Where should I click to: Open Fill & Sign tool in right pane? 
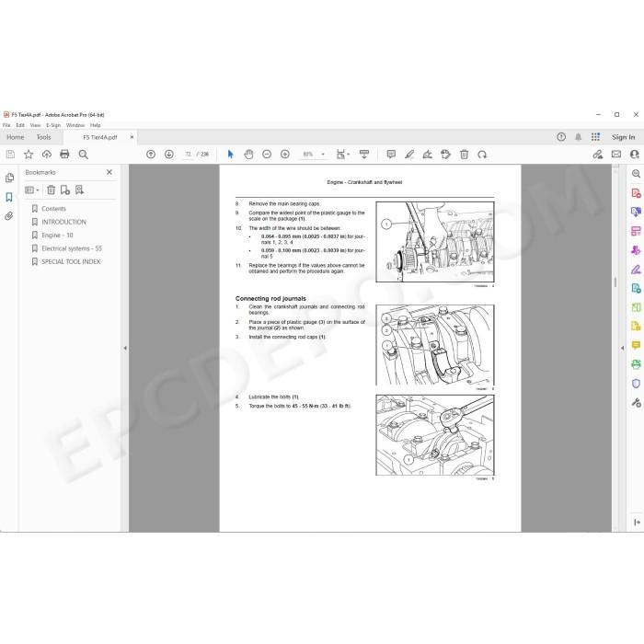point(636,270)
